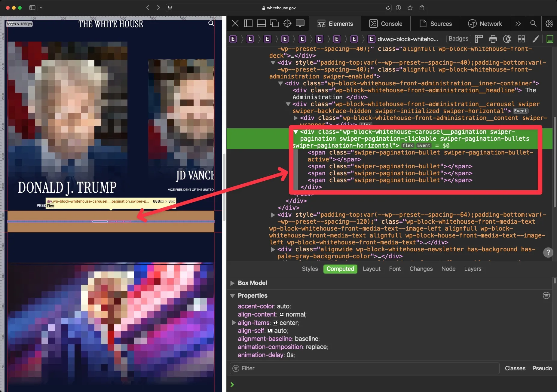
Task: Expand the whitehouse-newsletter div node
Action: click(x=273, y=249)
